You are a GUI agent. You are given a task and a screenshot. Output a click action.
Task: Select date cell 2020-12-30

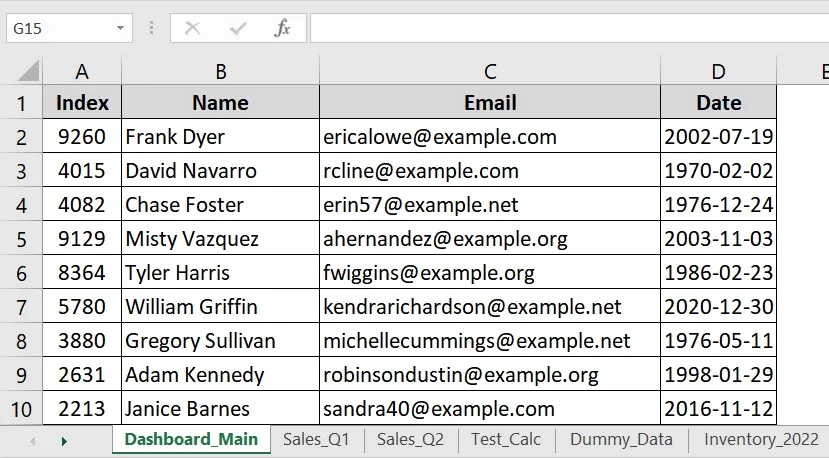[719, 306]
